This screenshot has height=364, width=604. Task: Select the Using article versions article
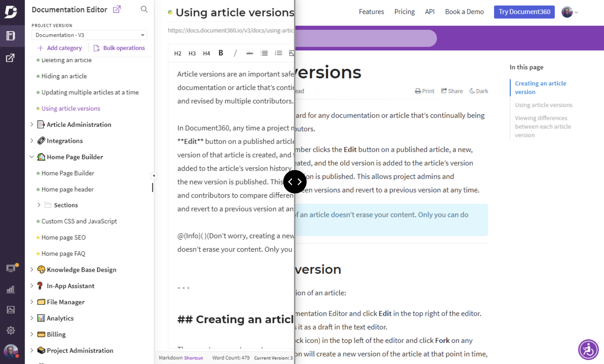[70, 108]
